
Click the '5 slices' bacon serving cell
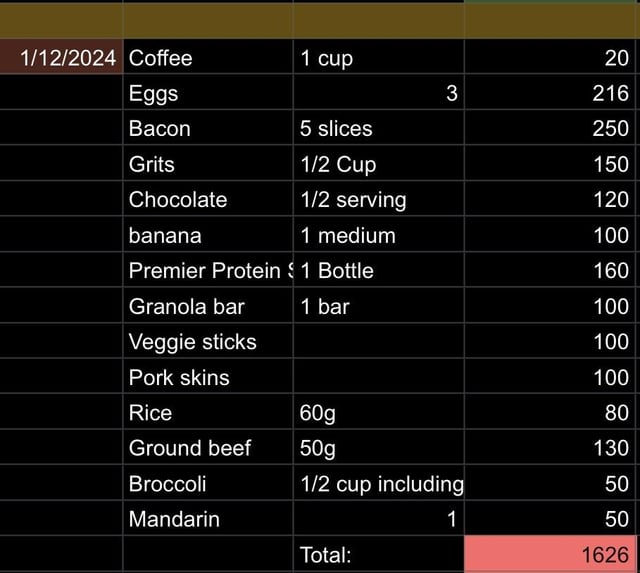pyautogui.click(x=379, y=128)
